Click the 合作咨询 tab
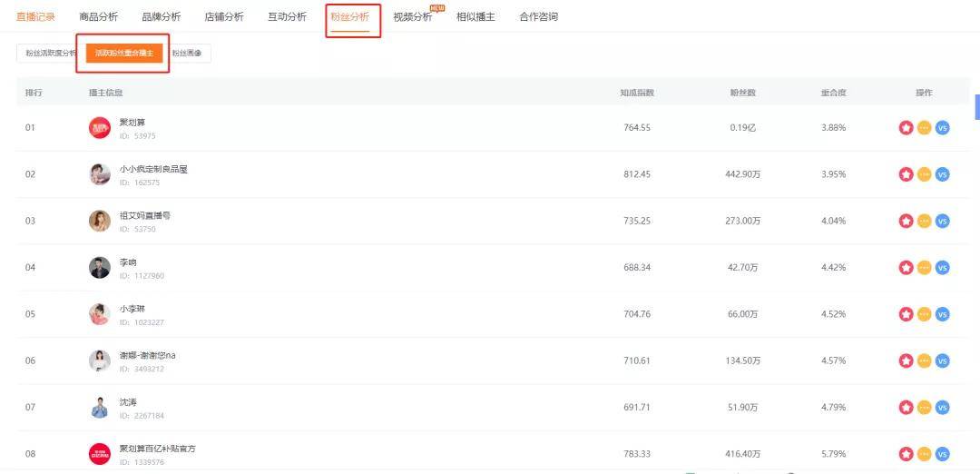Screen dimensions: 980x474 (x=538, y=17)
